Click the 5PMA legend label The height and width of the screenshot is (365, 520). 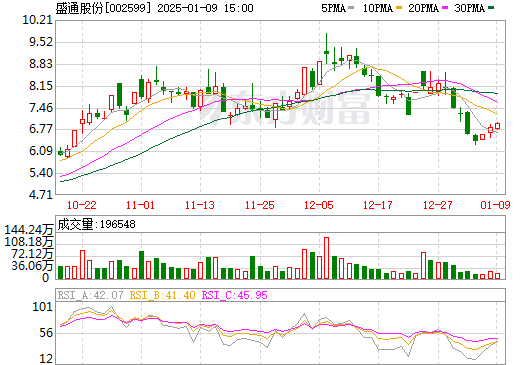click(333, 8)
